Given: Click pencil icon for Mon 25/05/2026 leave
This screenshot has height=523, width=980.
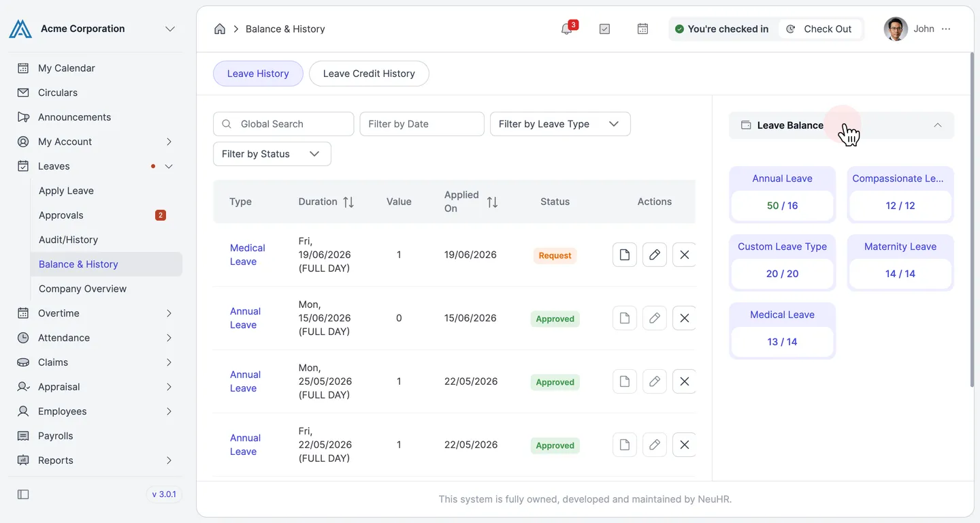Looking at the screenshot, I should (x=655, y=381).
